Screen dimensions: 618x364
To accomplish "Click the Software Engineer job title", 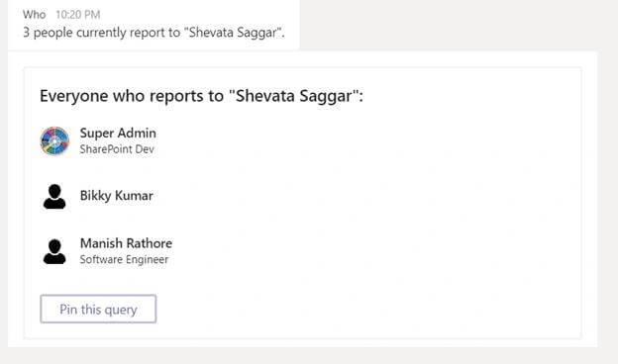I will tap(124, 260).
